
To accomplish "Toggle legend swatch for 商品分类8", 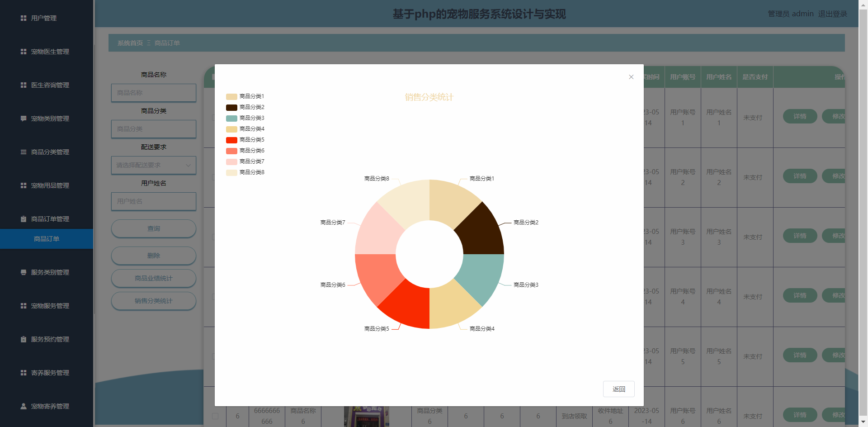I will click(231, 172).
